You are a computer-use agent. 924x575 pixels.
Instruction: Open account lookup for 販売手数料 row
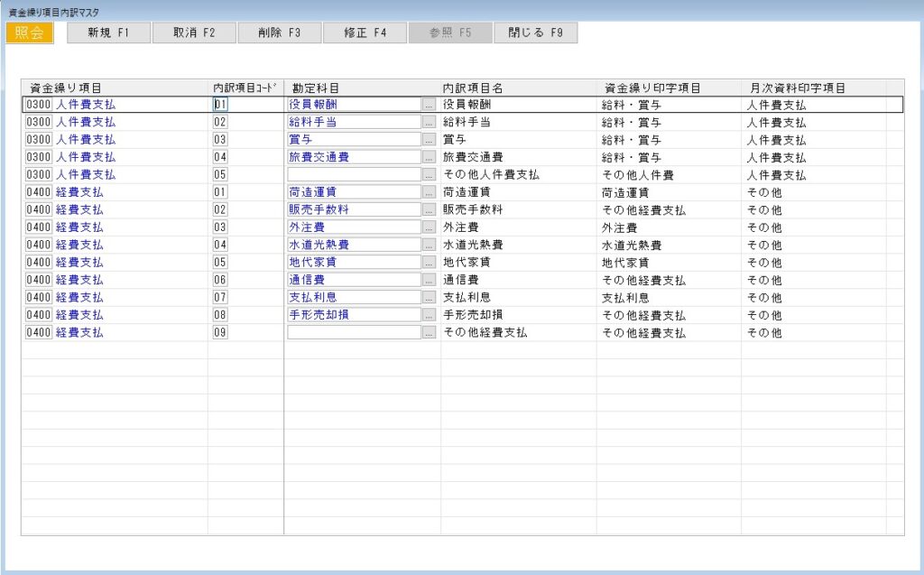pyautogui.click(x=429, y=209)
